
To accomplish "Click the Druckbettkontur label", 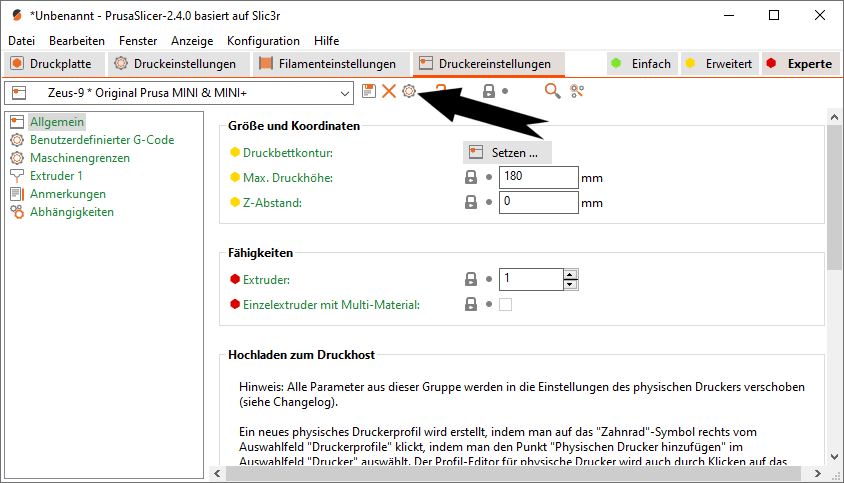I will tap(288, 152).
